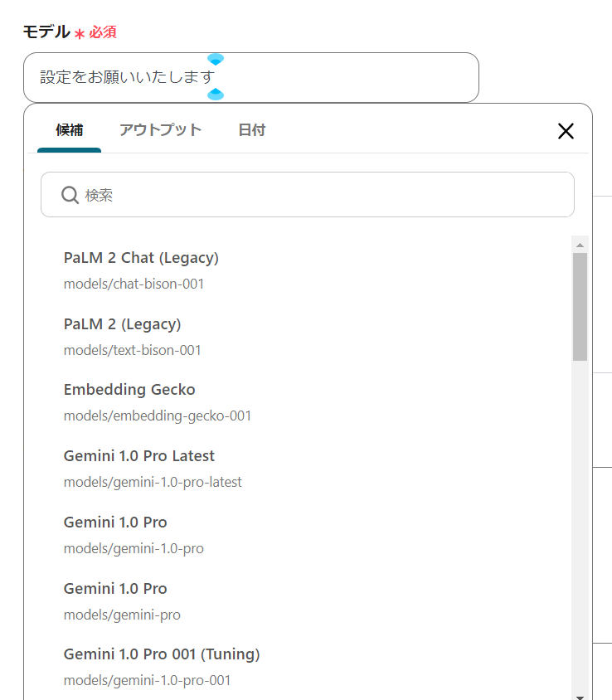Switch to the 候補 tab
This screenshot has width=612, height=700.
coord(69,130)
